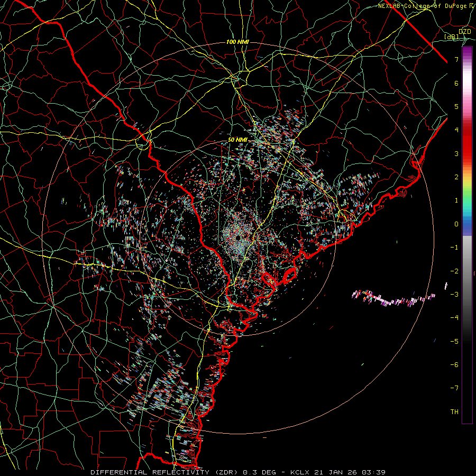Click the '1' value on color scale

pyautogui.click(x=456, y=200)
